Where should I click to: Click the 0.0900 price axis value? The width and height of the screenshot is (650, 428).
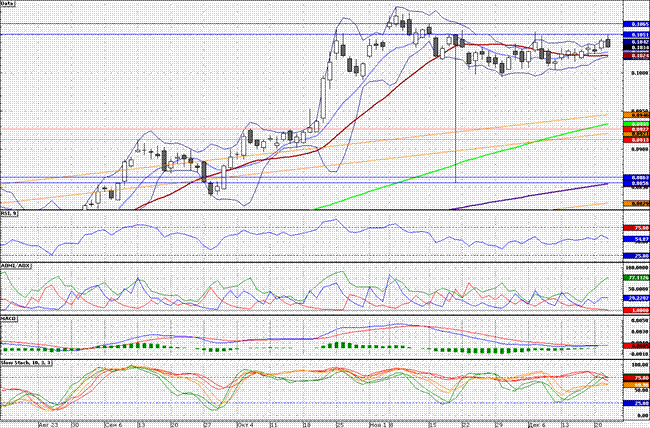pyautogui.click(x=640, y=148)
